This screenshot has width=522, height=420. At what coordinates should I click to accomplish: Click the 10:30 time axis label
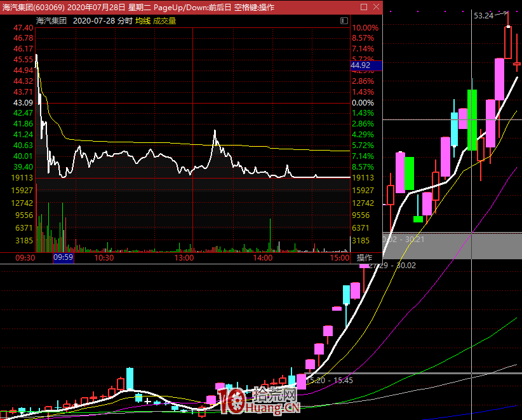[x=104, y=258]
